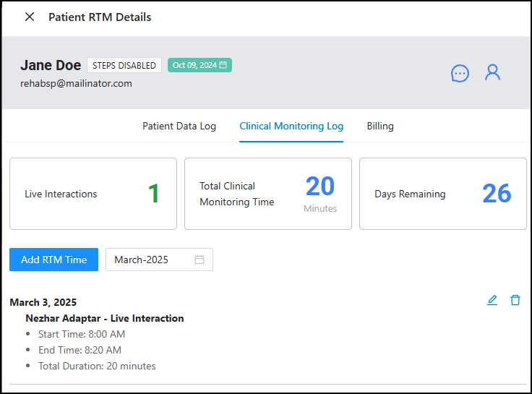
Task: Open the chat message bubble icon
Action: (x=460, y=73)
